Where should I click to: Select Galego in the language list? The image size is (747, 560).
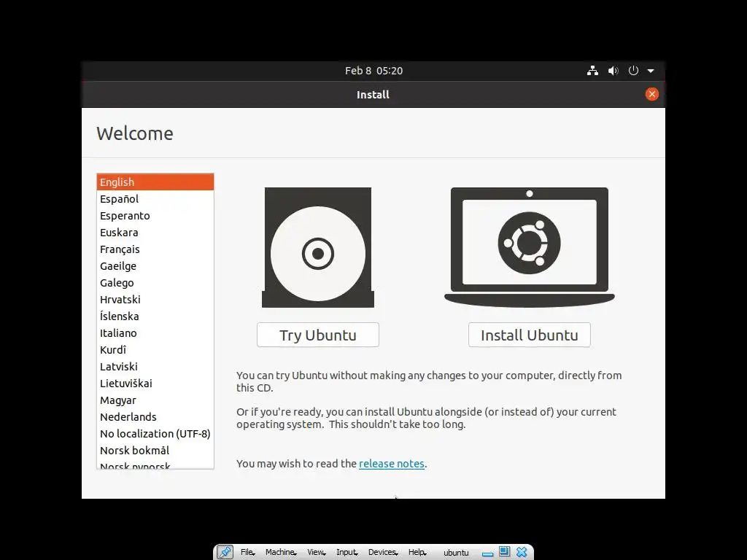(x=155, y=282)
